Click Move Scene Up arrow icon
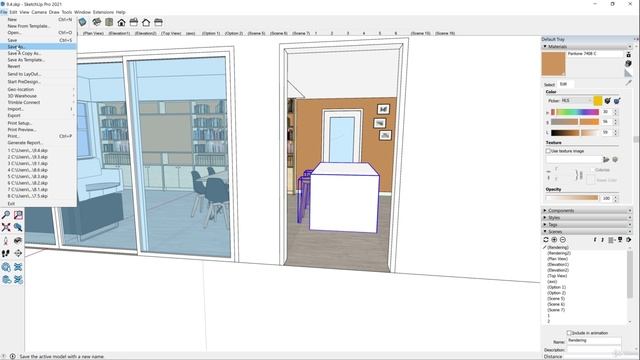The height and width of the screenshot is (360, 640). (602, 240)
